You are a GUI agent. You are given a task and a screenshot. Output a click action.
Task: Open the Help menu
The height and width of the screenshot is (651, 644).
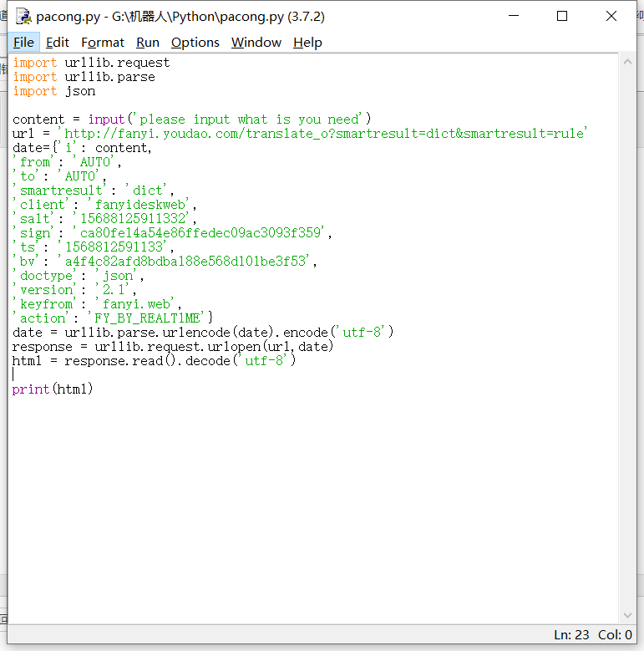[x=307, y=43]
